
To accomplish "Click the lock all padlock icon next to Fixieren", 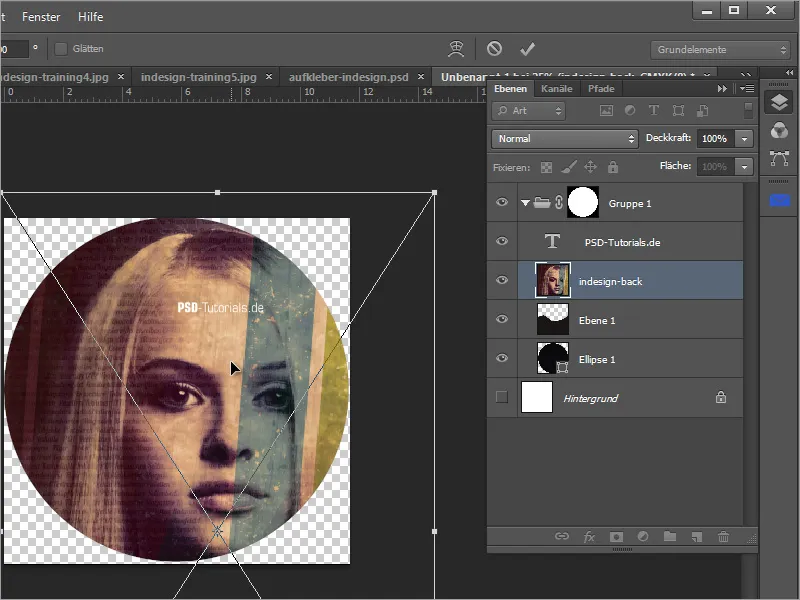I will click(613, 167).
